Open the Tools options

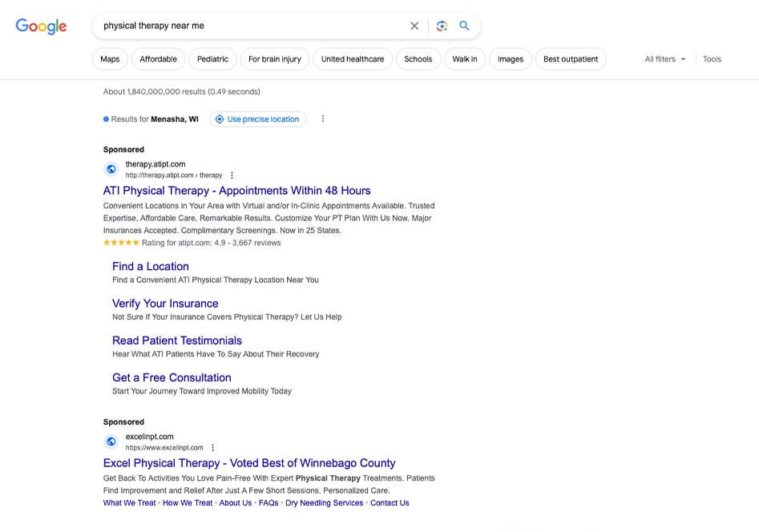click(x=712, y=59)
